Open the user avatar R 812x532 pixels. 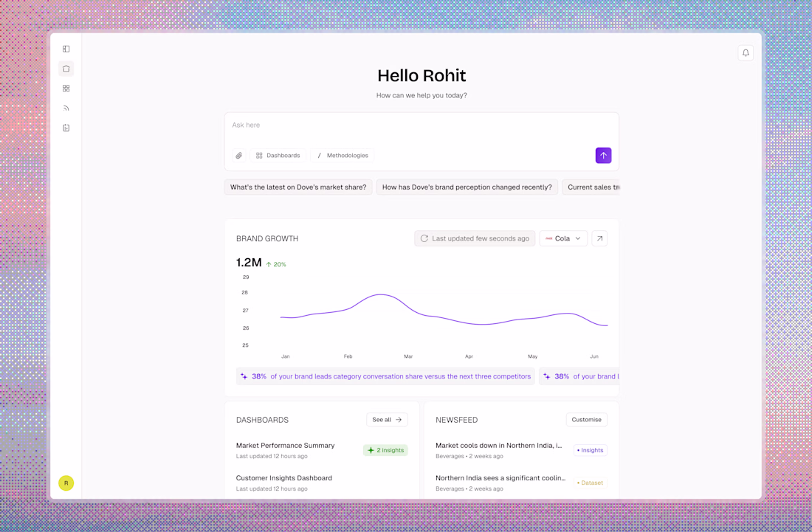click(66, 483)
